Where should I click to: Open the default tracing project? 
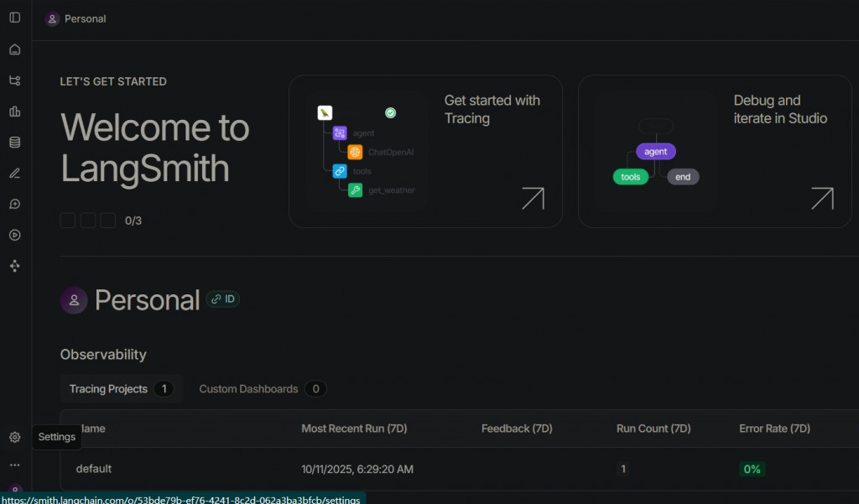pos(94,469)
